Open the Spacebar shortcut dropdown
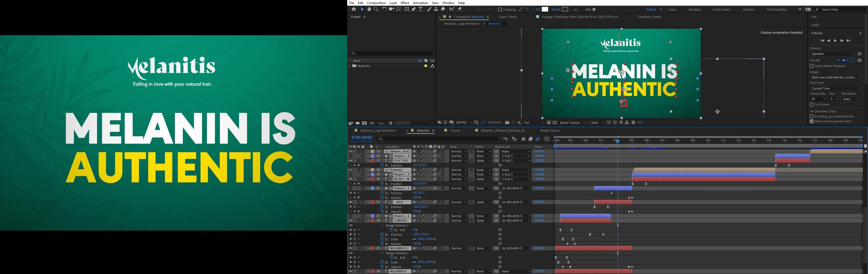The image size is (868, 274). pyautogui.click(x=833, y=54)
